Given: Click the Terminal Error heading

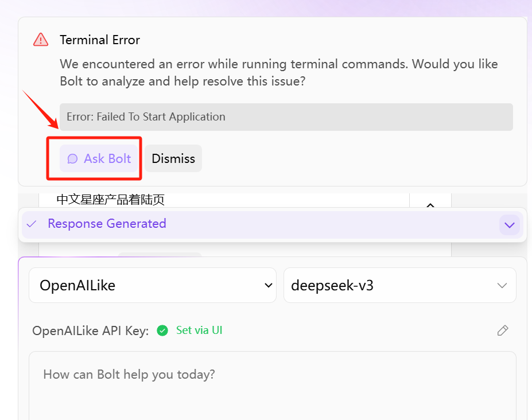Looking at the screenshot, I should click(100, 40).
